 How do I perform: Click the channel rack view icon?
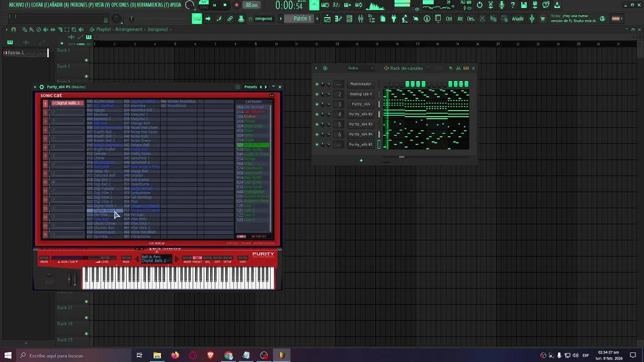coord(350,19)
